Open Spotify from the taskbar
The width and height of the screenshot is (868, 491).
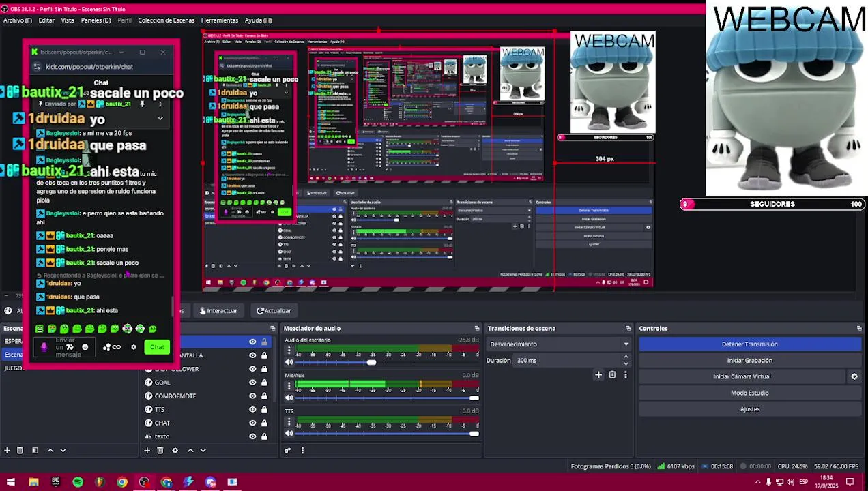[78, 482]
